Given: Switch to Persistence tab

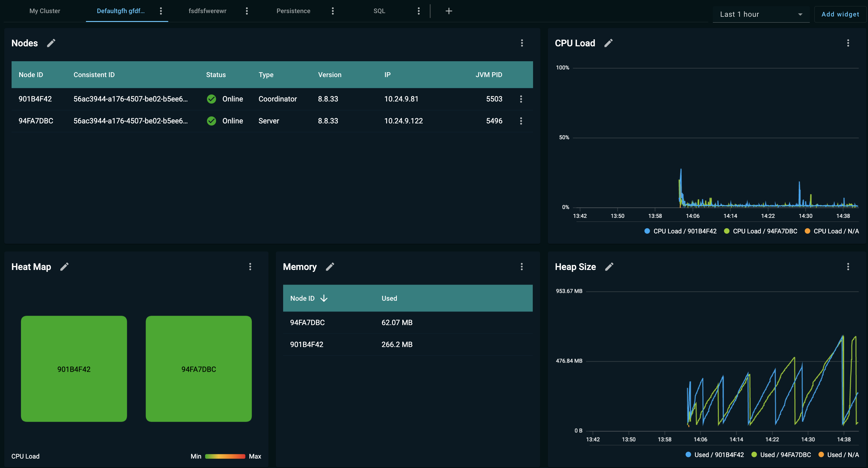Looking at the screenshot, I should (x=293, y=11).
